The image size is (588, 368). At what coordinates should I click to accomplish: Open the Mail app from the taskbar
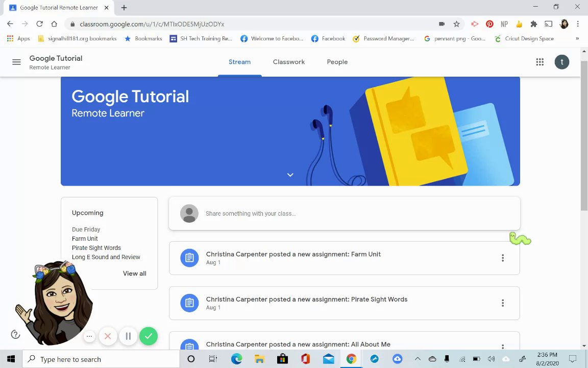pos(329,359)
